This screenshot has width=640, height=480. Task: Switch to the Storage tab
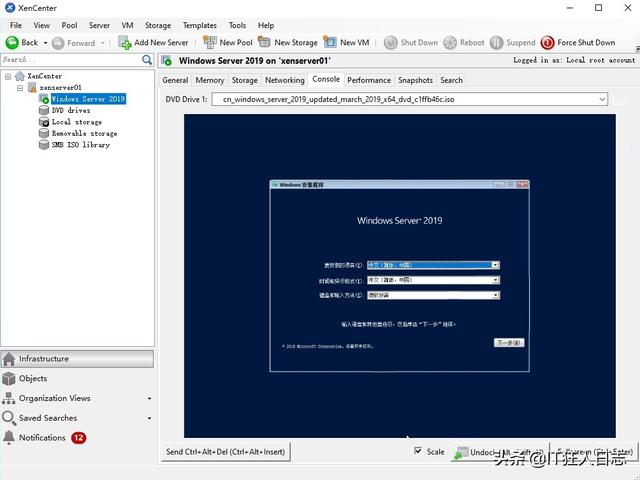[244, 80]
